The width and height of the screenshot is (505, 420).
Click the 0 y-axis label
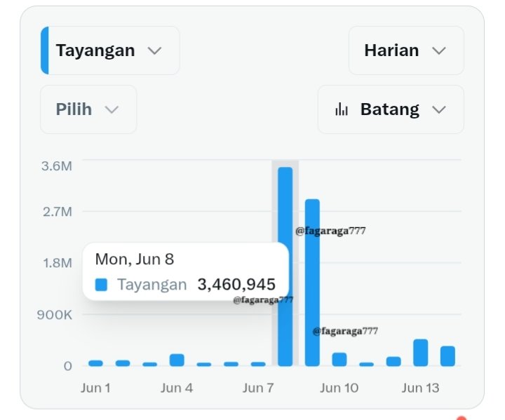click(x=67, y=366)
